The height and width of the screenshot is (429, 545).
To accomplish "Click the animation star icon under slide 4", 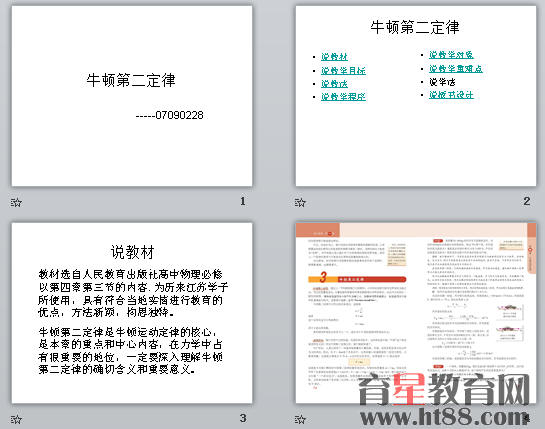I will [x=300, y=419].
